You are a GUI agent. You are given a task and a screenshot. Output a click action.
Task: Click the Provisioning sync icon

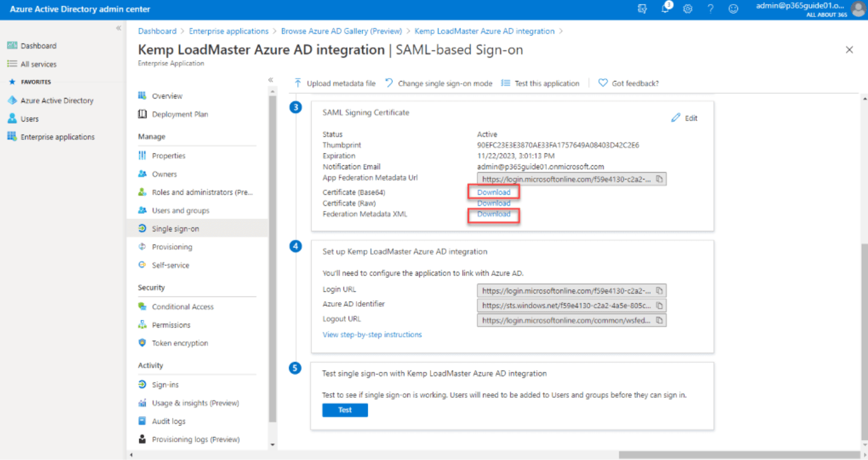coord(142,247)
